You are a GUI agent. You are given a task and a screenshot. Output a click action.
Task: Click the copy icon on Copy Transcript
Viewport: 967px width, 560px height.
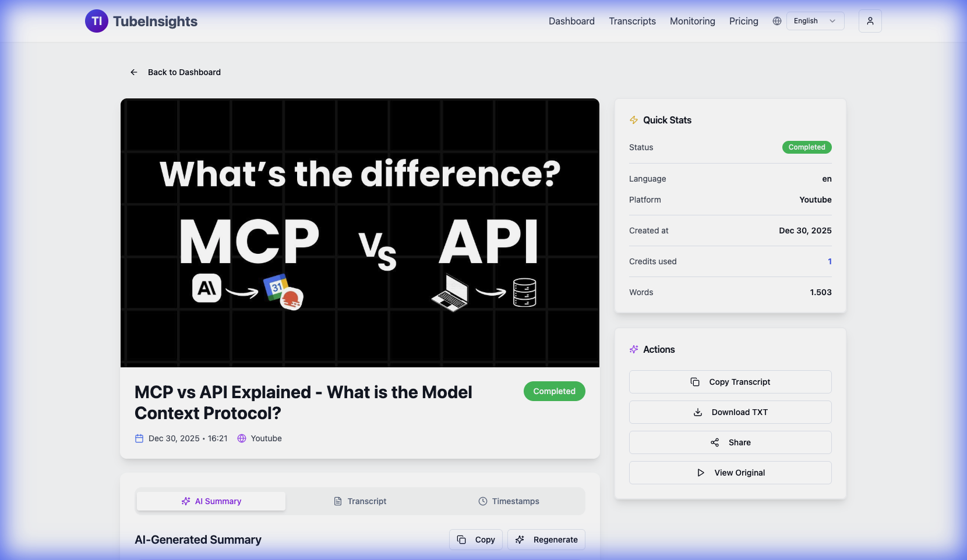[695, 382]
